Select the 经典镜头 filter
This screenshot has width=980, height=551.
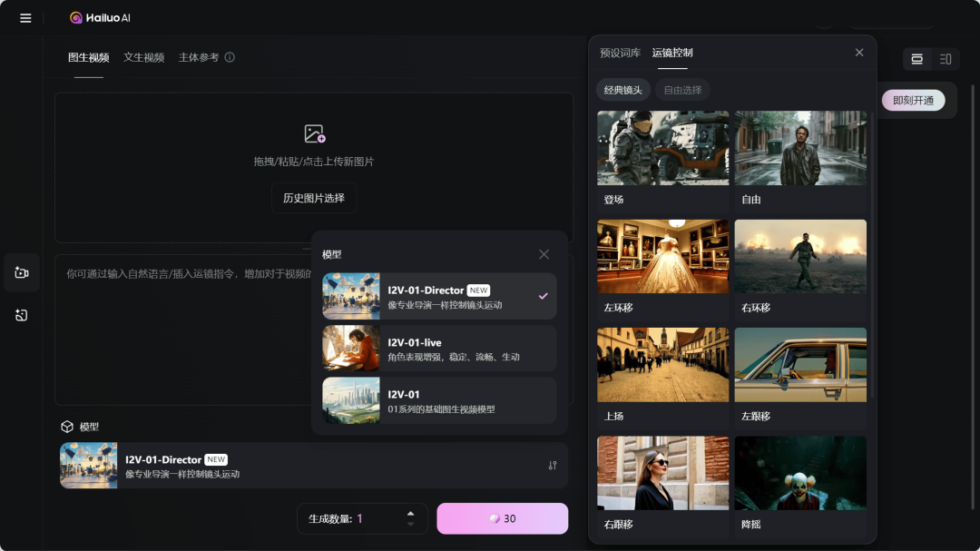623,90
